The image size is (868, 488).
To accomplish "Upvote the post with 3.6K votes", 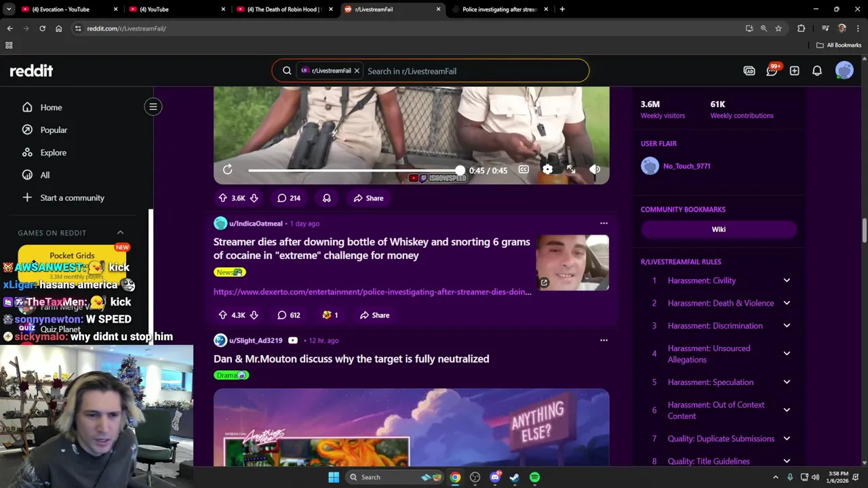I will coord(222,198).
